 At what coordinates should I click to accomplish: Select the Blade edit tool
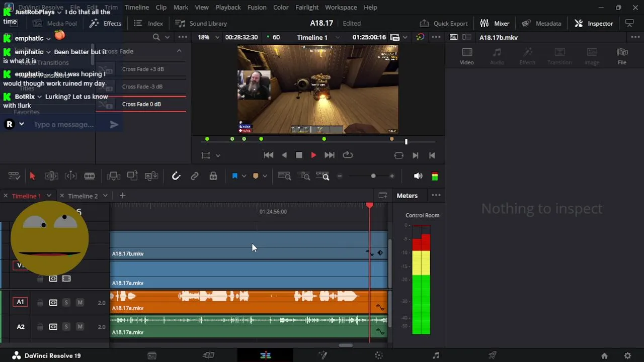click(90, 176)
